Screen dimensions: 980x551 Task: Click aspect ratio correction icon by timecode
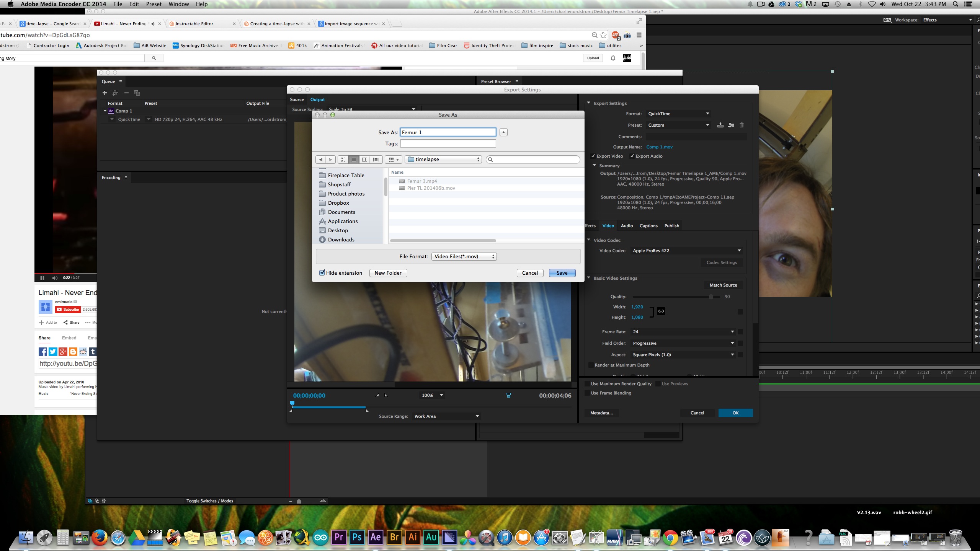[509, 395]
